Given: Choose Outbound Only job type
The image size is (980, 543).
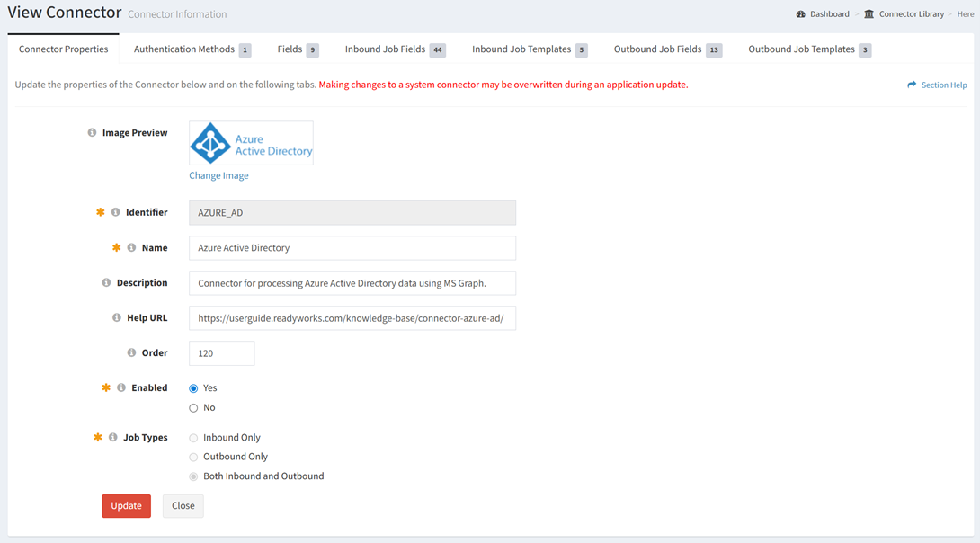Looking at the screenshot, I should click(193, 458).
